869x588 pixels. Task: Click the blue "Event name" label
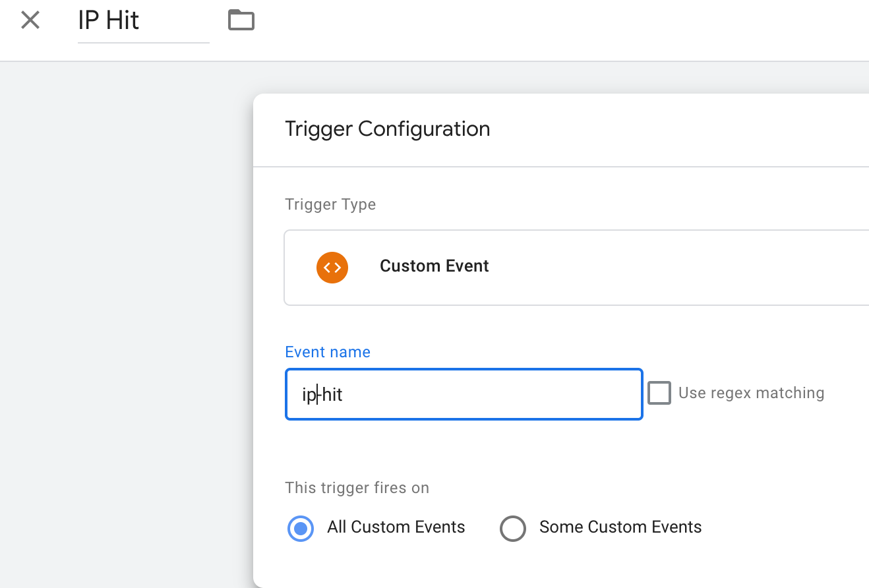[328, 352]
